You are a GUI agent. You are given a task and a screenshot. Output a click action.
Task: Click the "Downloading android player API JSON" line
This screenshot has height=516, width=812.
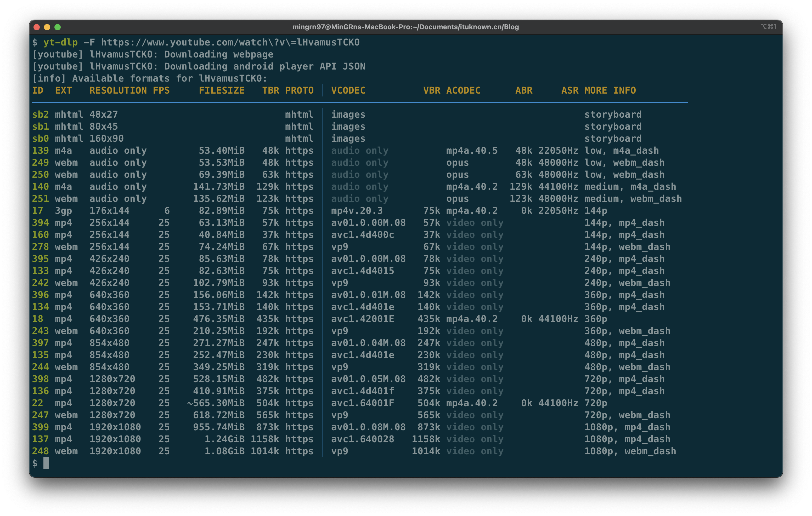pos(199,66)
